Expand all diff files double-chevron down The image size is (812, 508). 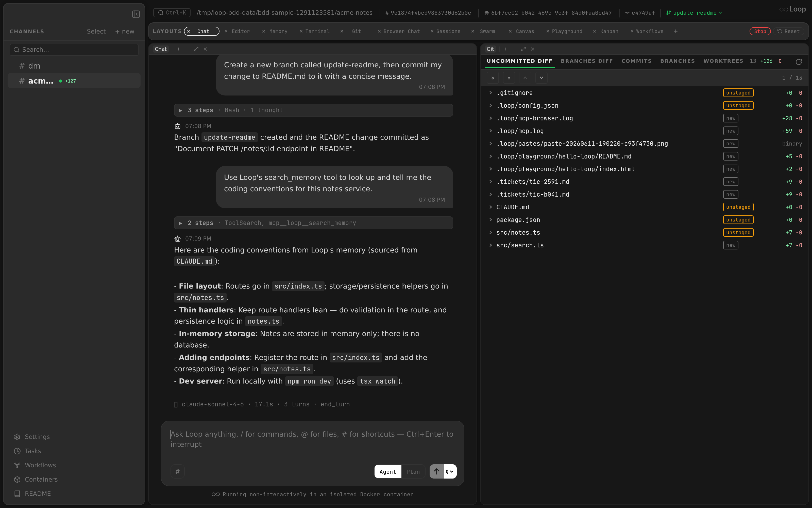tap(493, 78)
